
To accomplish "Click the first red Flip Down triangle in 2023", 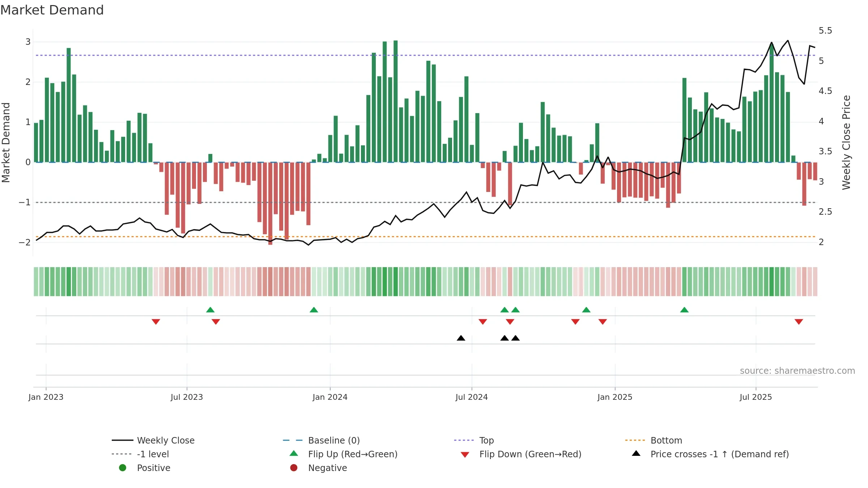I will point(156,322).
